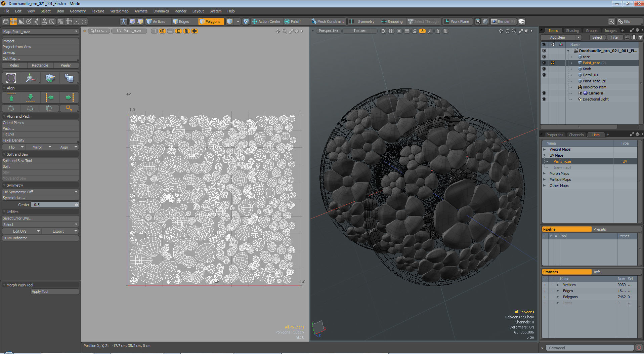
Task: Select the Paint_roze UV map row
Action: coord(589,161)
